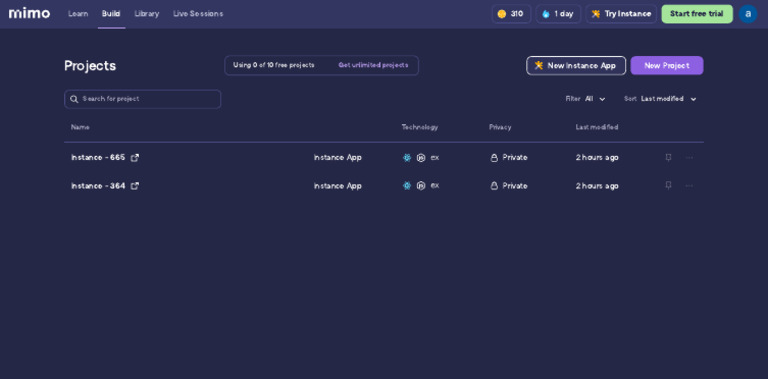The width and height of the screenshot is (768, 379).
Task: Click 'ex' technology label in Instance - 665 row
Action: (434, 158)
